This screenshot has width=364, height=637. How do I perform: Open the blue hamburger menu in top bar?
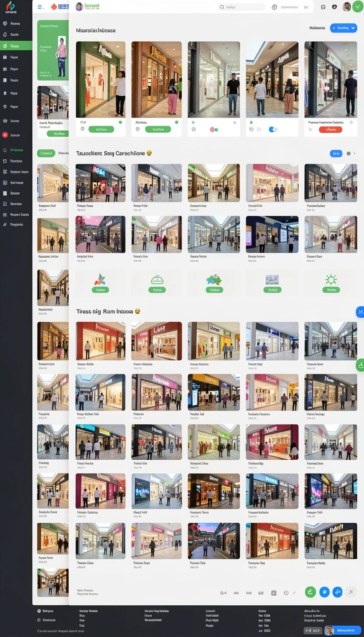40,7
